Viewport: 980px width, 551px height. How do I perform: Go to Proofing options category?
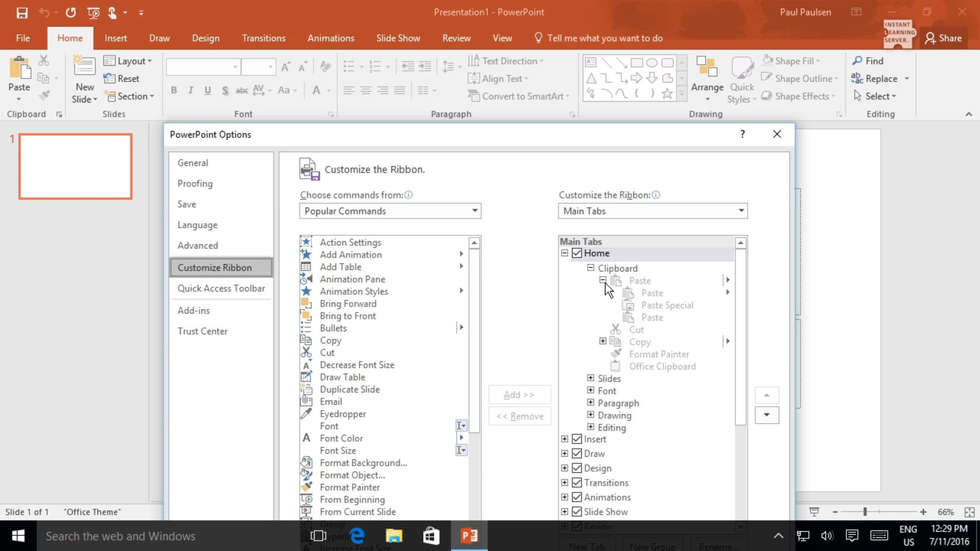pos(221,184)
